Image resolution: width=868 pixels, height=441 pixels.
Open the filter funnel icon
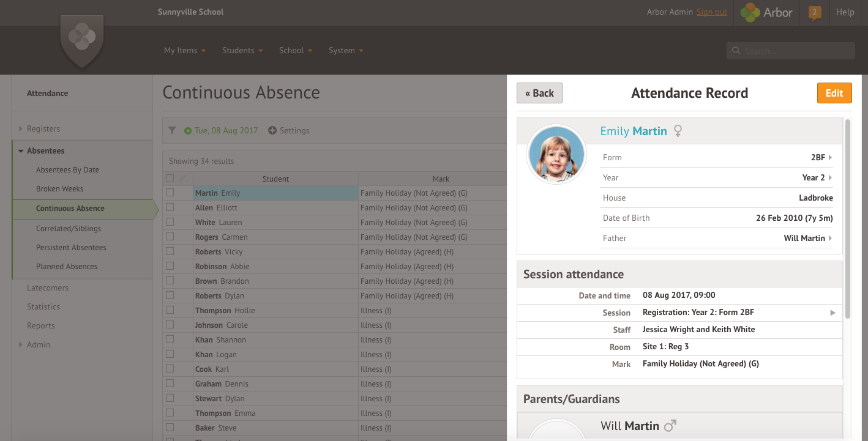pos(172,130)
